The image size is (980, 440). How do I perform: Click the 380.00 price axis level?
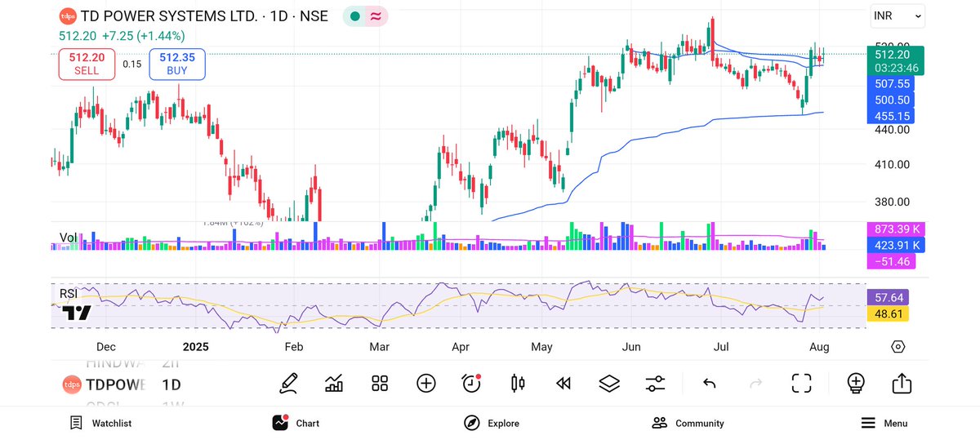[892, 202]
